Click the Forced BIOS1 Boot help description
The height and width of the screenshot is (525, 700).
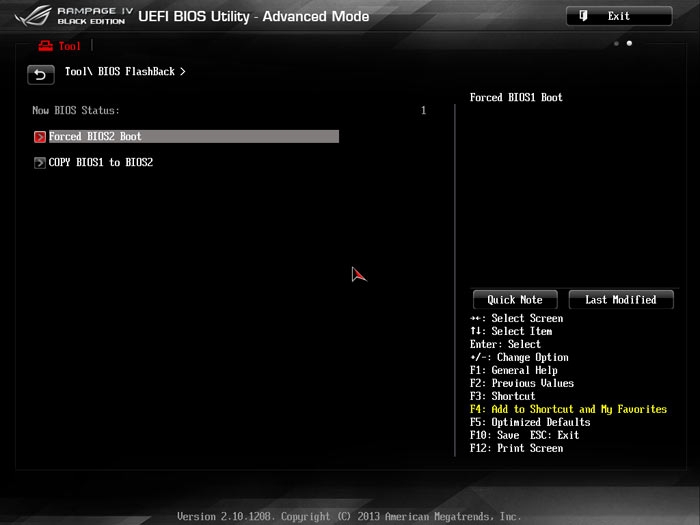pos(516,98)
